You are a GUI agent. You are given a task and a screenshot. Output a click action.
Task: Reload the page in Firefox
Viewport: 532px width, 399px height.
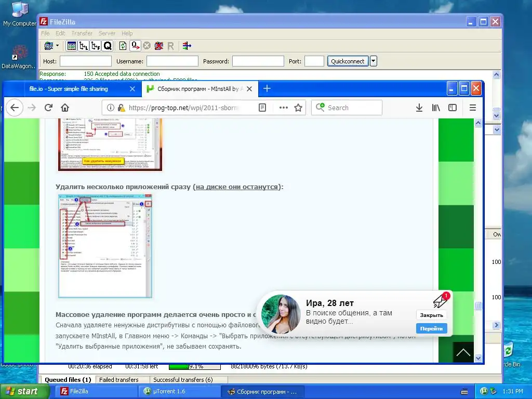[48, 108]
